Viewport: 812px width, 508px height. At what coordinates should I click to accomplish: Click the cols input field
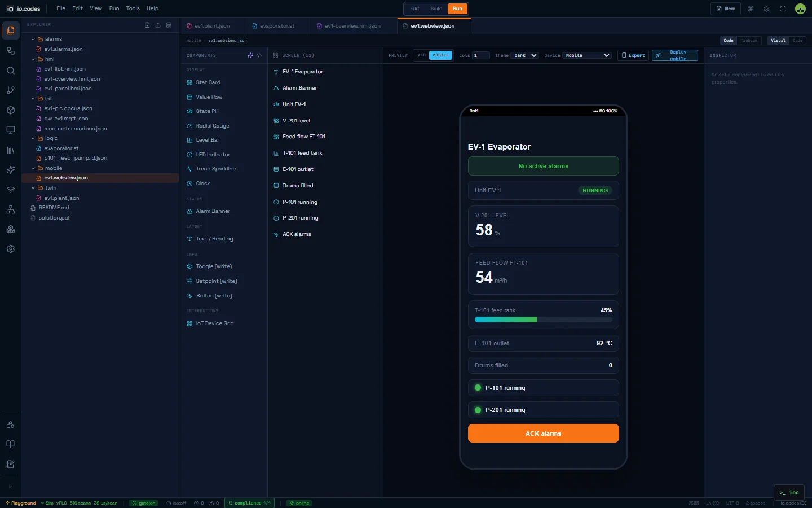click(x=481, y=55)
